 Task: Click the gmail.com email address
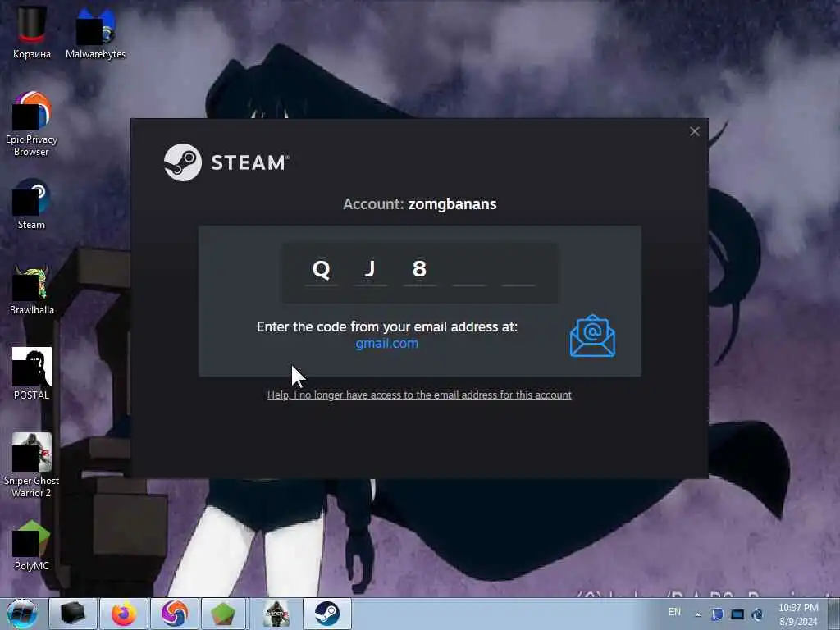tap(387, 344)
